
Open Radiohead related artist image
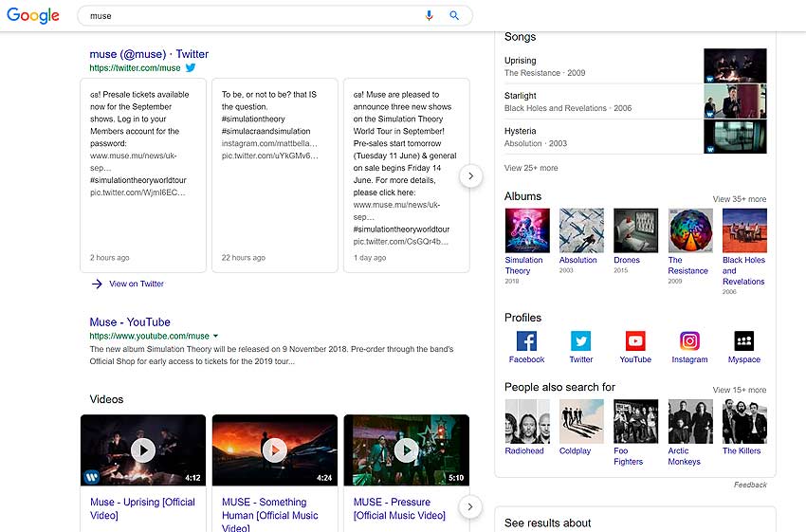click(x=527, y=421)
